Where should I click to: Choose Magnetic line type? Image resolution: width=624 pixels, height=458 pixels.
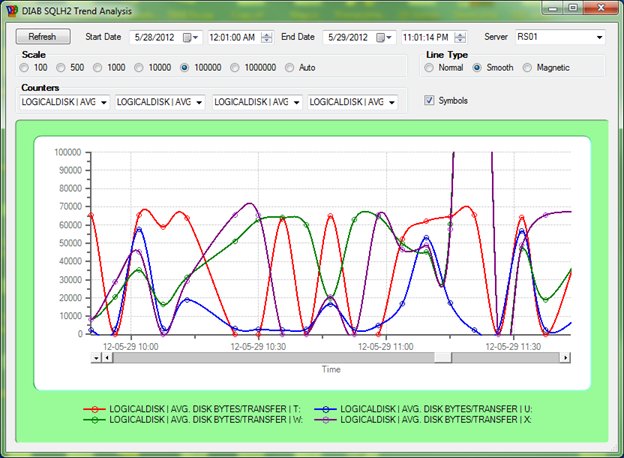(546, 68)
